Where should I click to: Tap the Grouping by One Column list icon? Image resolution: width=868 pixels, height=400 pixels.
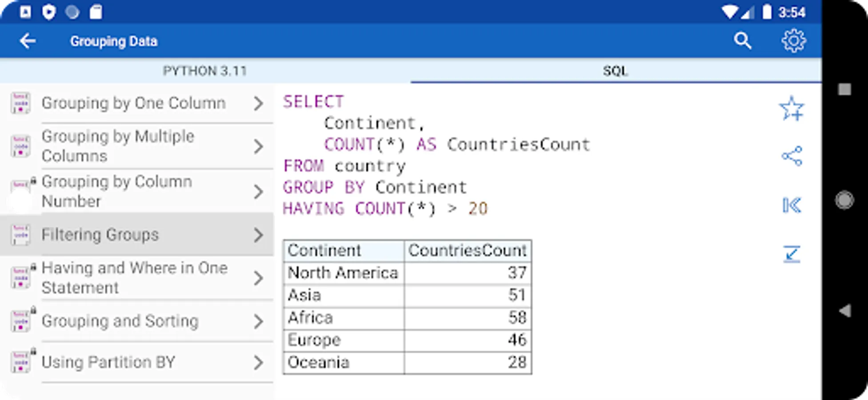click(x=20, y=103)
